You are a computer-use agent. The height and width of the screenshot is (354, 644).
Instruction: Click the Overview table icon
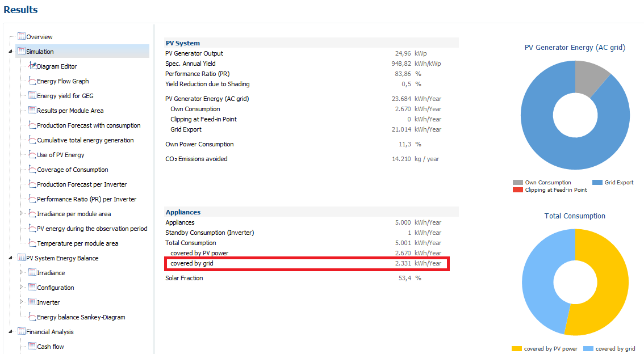(22, 37)
